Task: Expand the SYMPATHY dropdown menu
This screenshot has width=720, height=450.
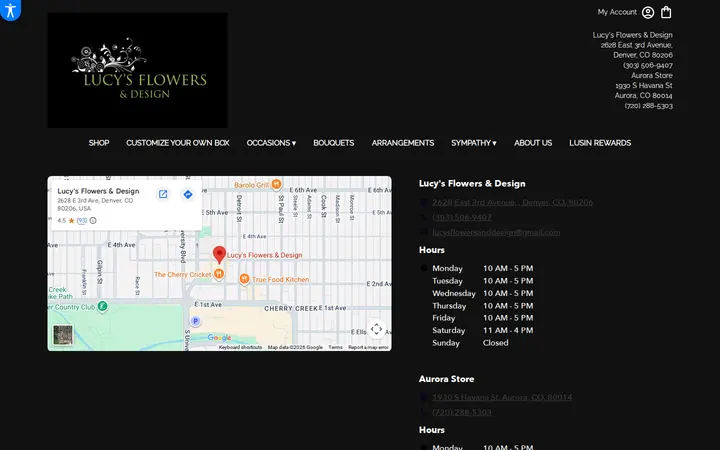Action: (474, 143)
